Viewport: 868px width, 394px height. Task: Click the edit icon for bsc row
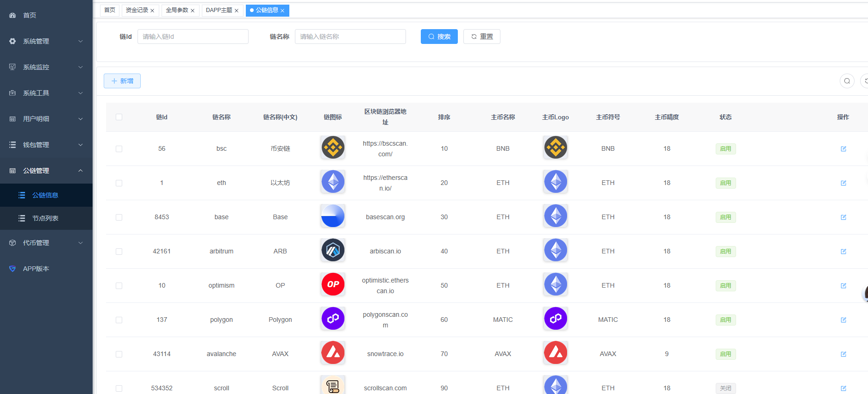point(843,149)
